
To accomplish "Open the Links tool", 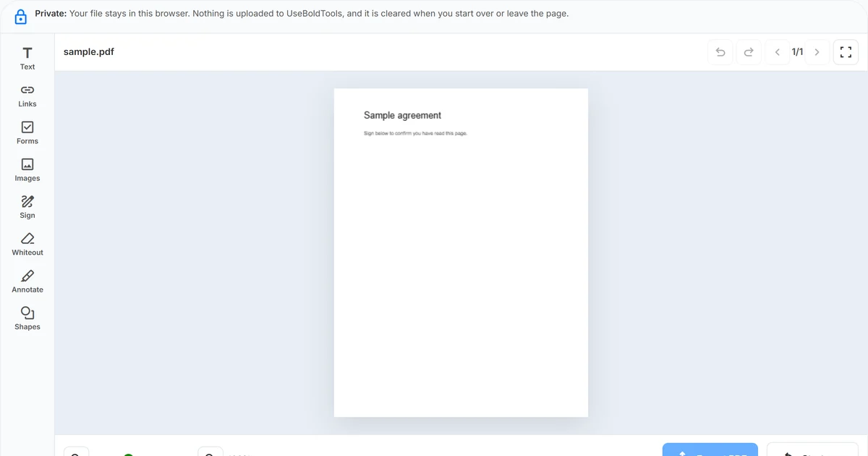I will 27,96.
